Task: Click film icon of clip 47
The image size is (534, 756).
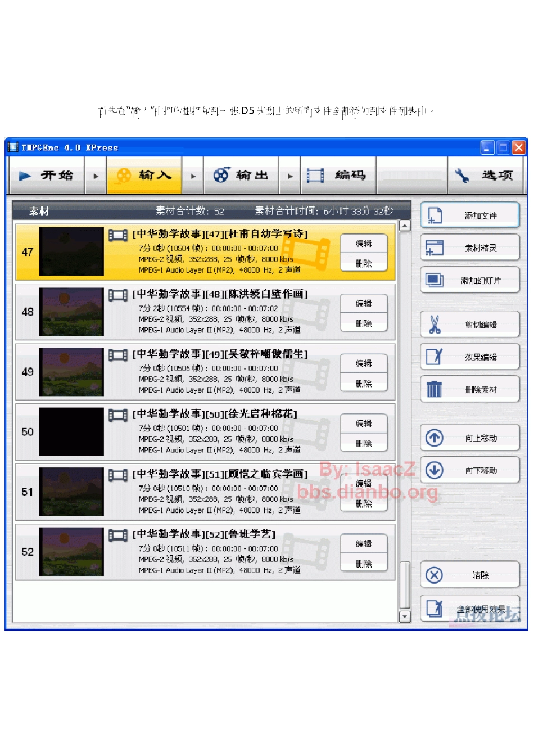Action: point(118,235)
